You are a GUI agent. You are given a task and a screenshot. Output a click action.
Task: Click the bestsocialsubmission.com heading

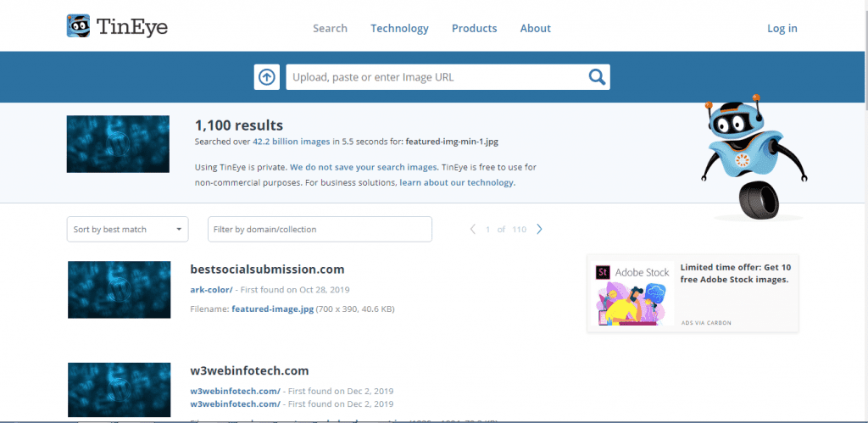click(x=267, y=269)
